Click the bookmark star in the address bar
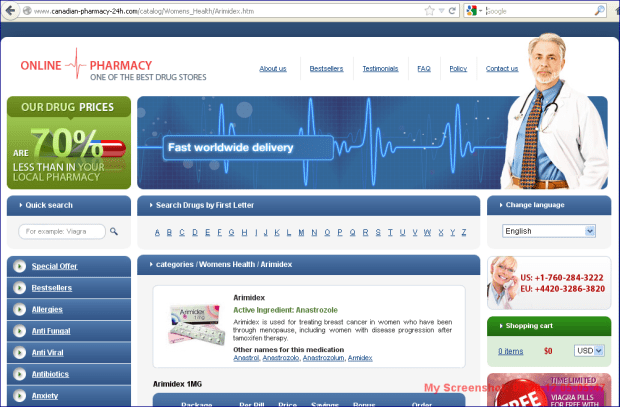 tap(430, 11)
